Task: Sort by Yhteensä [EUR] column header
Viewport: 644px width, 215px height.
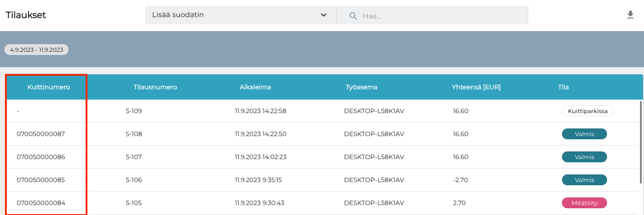Action: (476, 87)
